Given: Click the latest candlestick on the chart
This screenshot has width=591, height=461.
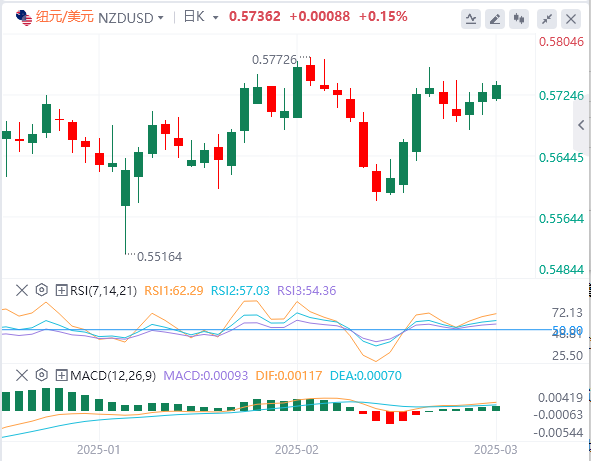Looking at the screenshot, I should pos(496,92).
